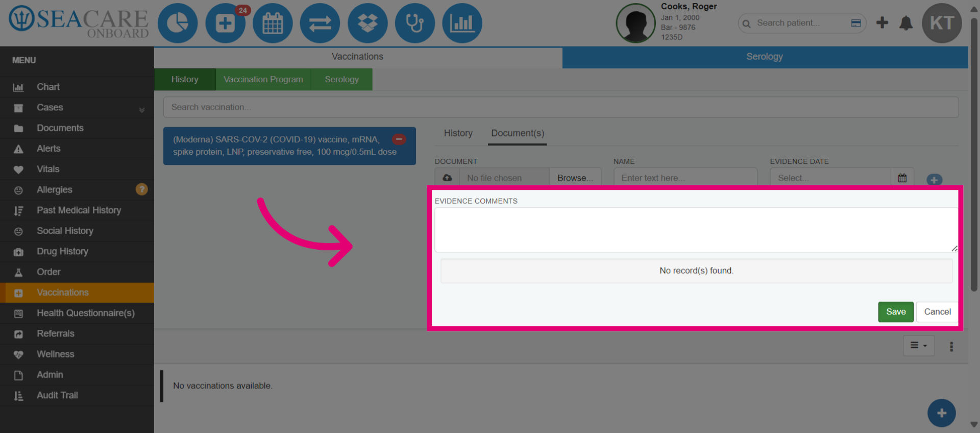Viewport: 980px width, 433px height.
Task: Open the medical cases icon with badge 24
Action: (x=225, y=23)
